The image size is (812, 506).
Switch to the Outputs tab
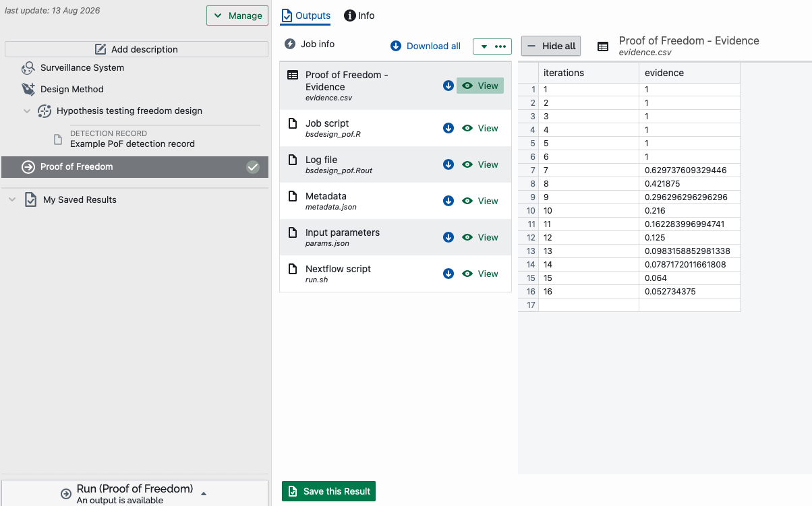[306, 15]
